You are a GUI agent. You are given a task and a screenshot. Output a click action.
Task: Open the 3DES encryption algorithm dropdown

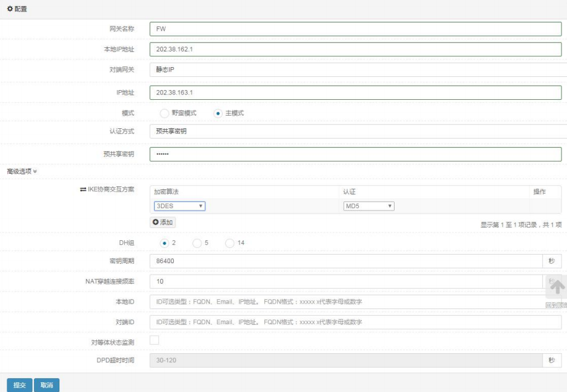pos(180,206)
